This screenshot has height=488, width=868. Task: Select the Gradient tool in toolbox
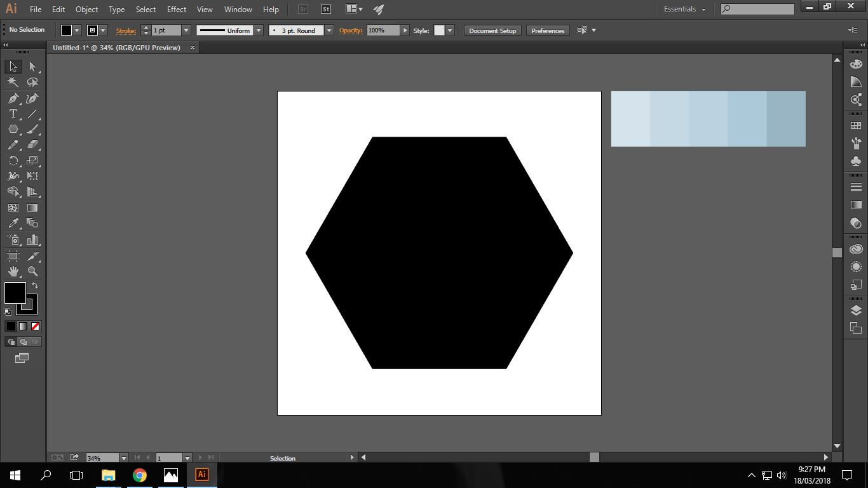(32, 208)
